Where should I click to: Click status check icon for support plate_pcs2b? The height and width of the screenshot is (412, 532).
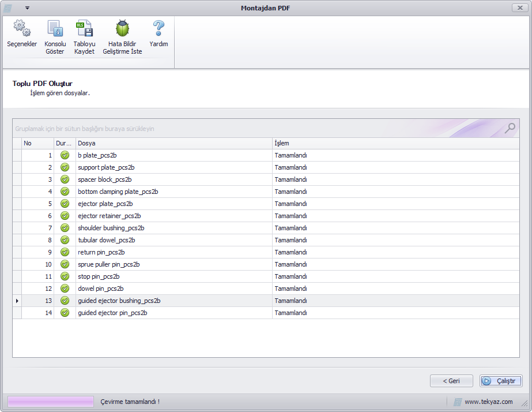tap(65, 167)
